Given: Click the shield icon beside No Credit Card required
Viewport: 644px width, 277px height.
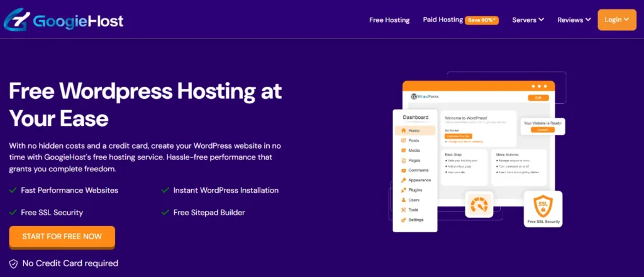Looking at the screenshot, I should point(13,264).
